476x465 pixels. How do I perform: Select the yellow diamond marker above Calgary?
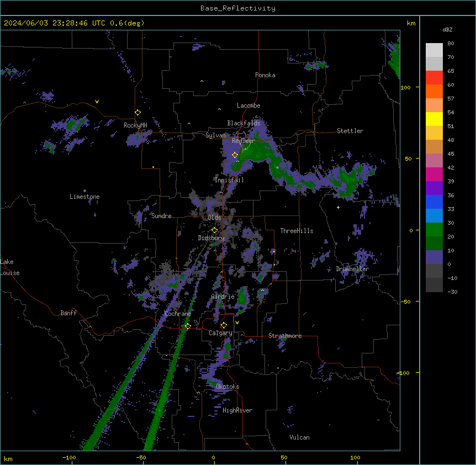tap(224, 325)
